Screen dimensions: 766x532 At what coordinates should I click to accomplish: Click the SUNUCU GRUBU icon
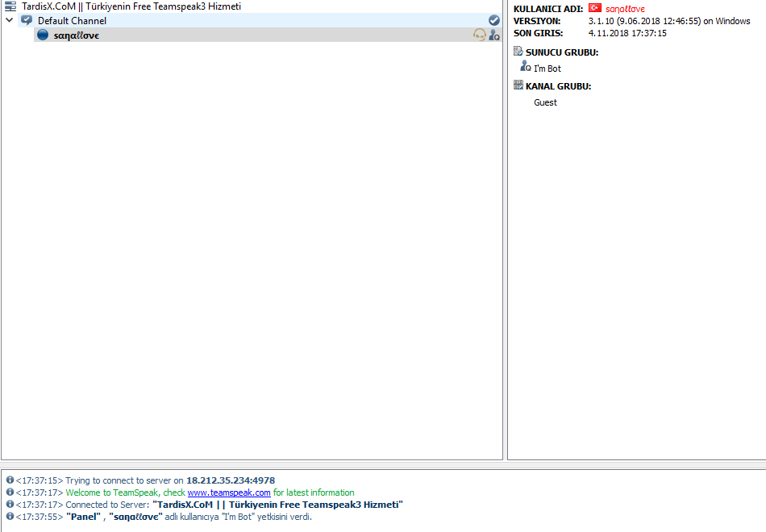click(x=518, y=52)
